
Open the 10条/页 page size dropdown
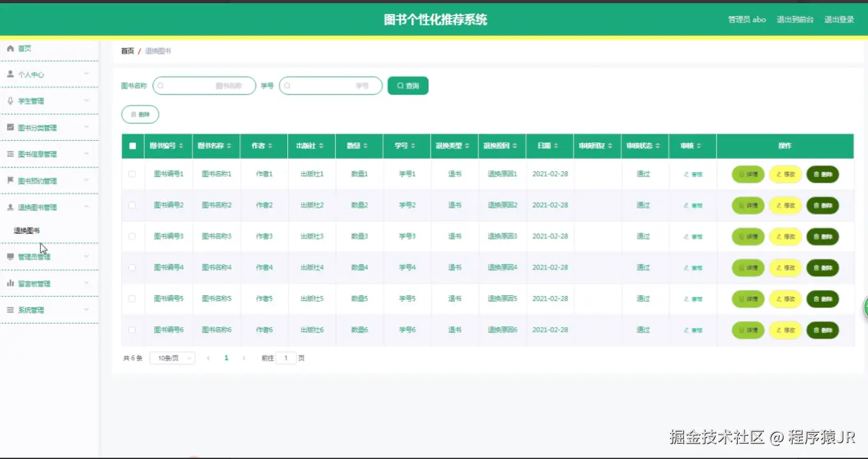point(172,359)
